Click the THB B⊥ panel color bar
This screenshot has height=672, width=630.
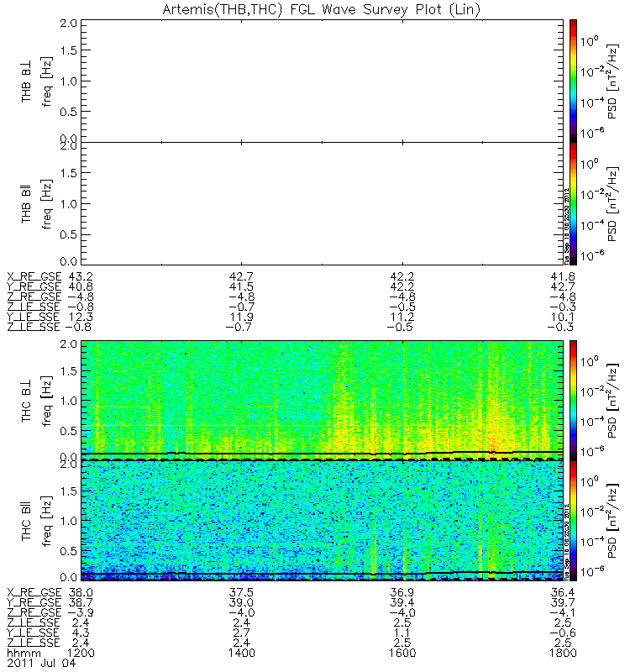click(573, 81)
